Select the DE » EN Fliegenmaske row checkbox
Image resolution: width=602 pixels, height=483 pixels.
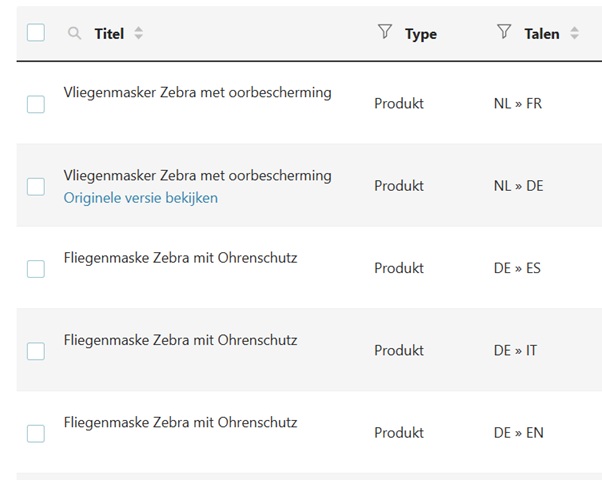(x=36, y=433)
